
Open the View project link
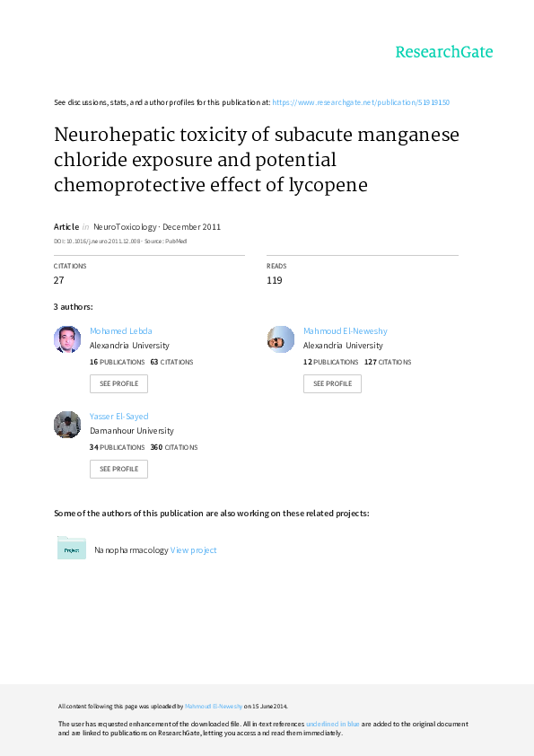pos(193,550)
